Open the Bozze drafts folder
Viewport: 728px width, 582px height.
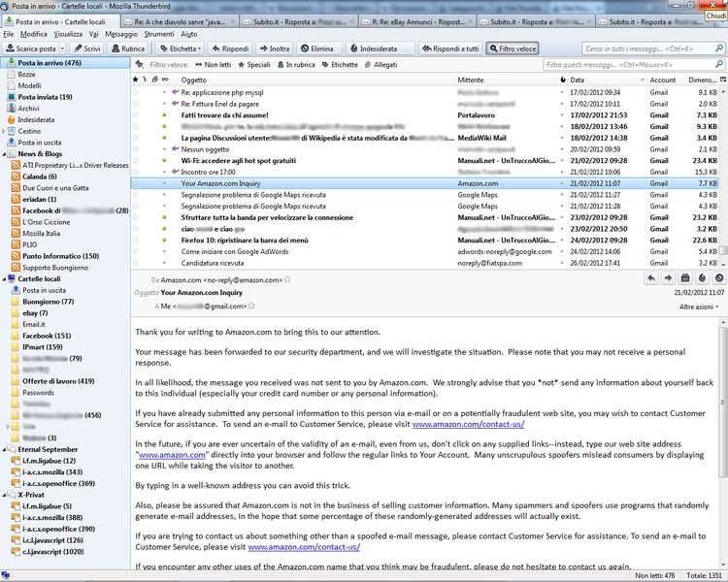tap(26, 74)
